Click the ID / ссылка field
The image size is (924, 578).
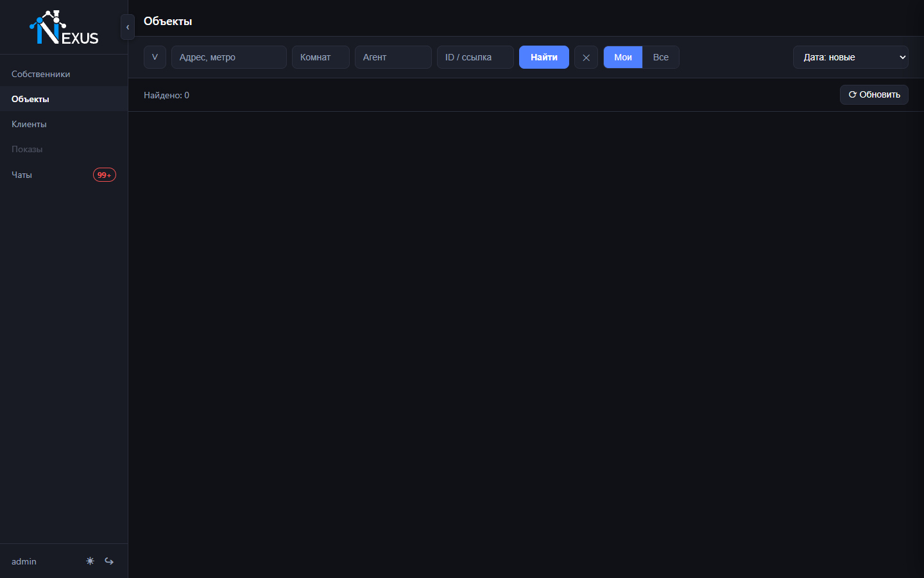[x=475, y=57]
